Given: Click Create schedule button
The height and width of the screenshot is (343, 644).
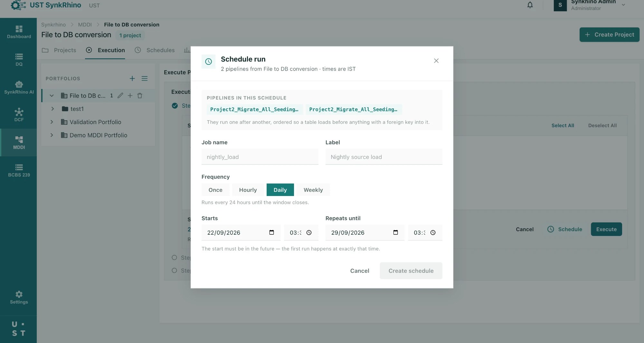Looking at the screenshot, I should tap(411, 271).
